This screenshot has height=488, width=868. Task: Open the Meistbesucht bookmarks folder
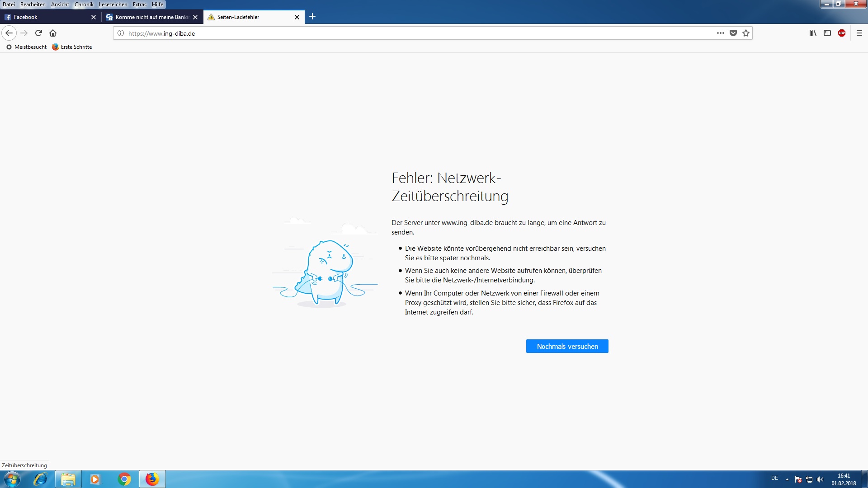tap(26, 47)
